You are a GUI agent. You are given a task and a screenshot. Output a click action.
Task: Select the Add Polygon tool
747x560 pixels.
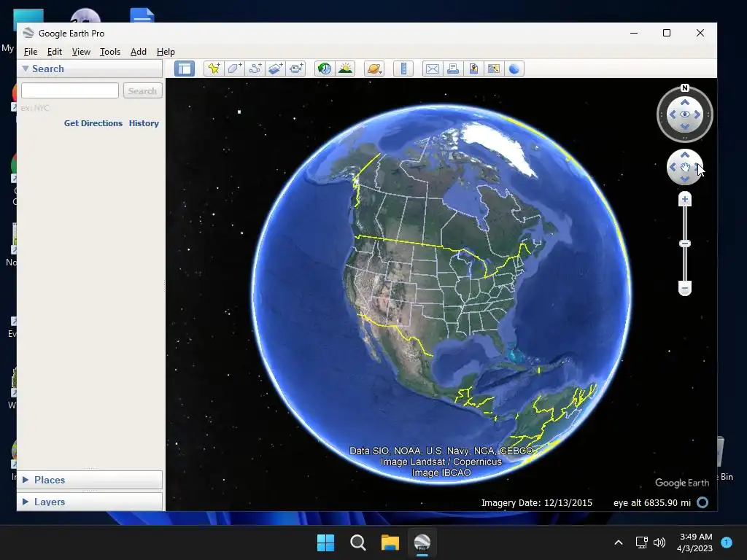pyautogui.click(x=234, y=69)
